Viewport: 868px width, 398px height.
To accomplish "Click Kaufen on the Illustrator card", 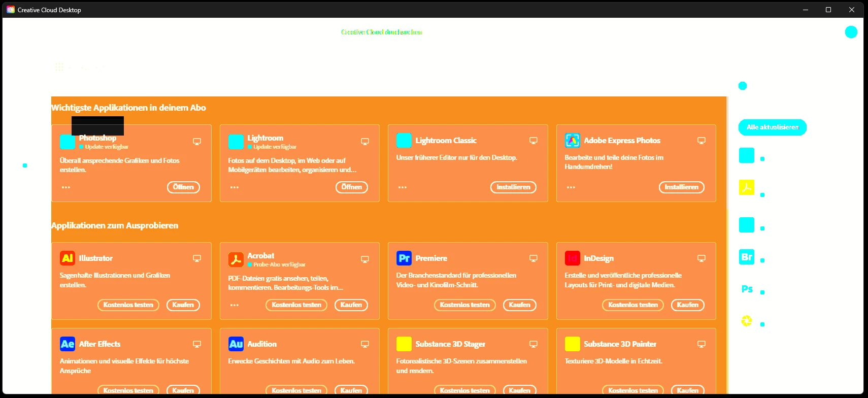I will (183, 305).
